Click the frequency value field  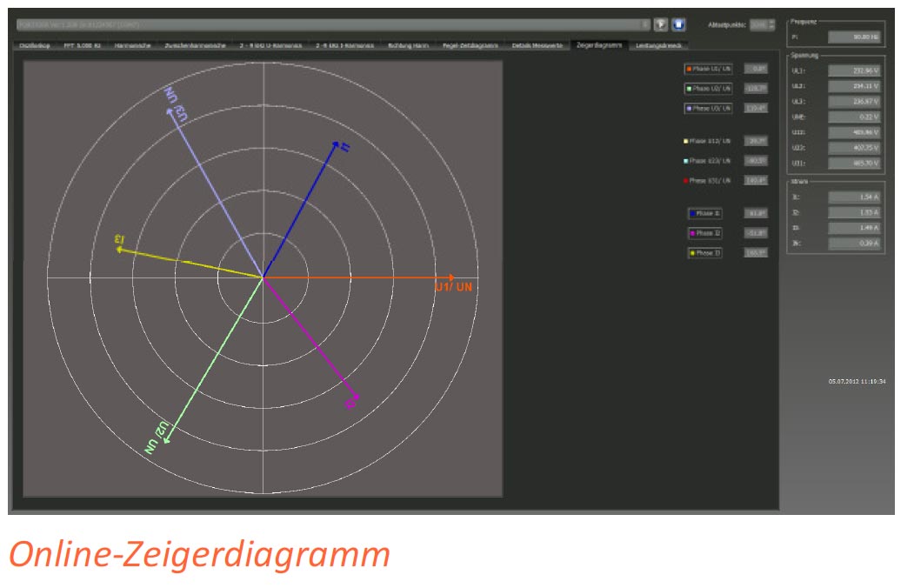point(854,37)
